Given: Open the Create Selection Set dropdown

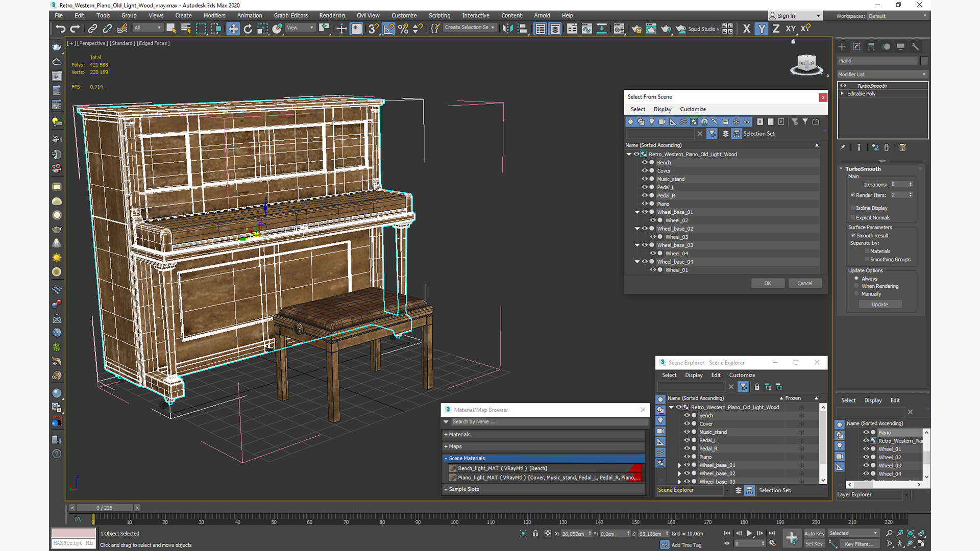Looking at the screenshot, I should pyautogui.click(x=470, y=28).
